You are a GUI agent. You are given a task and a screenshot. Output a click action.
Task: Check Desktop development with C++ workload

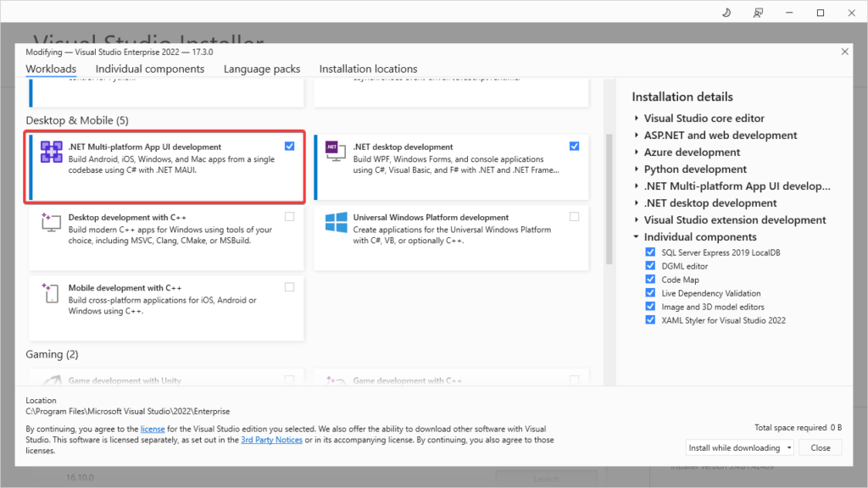click(x=290, y=216)
